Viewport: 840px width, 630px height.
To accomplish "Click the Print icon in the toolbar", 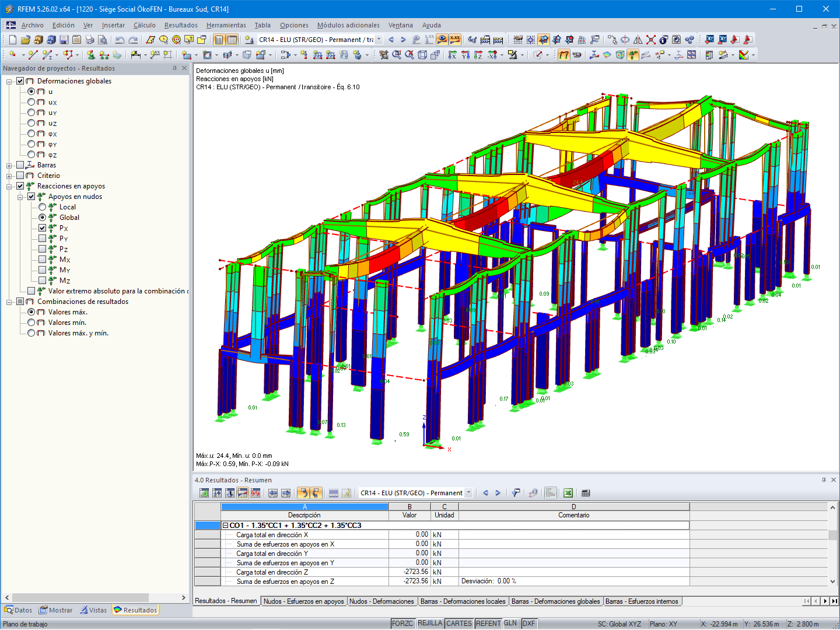I will coord(89,39).
